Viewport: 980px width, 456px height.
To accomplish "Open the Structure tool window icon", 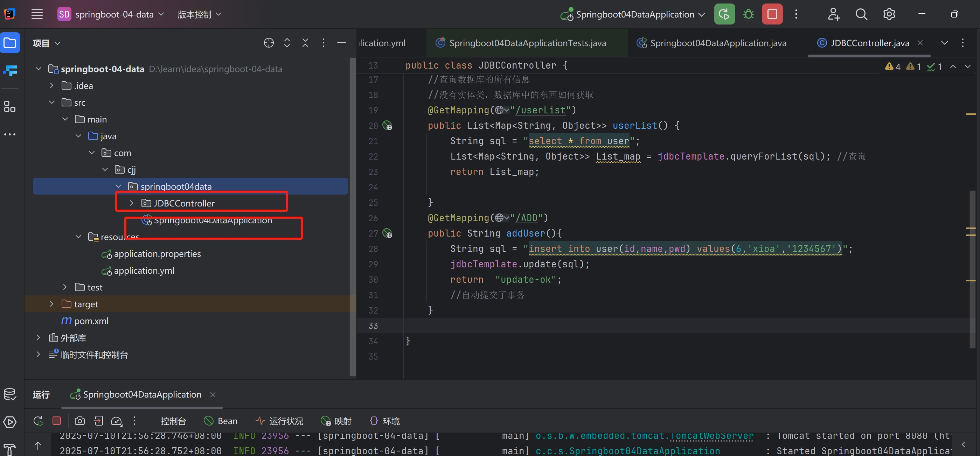I will pyautogui.click(x=9, y=106).
